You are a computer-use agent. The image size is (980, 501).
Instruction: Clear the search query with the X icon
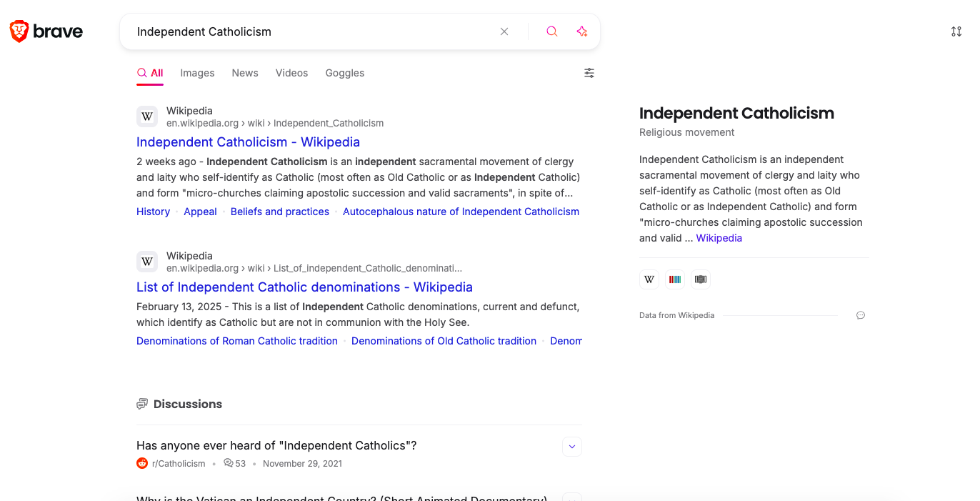(504, 31)
